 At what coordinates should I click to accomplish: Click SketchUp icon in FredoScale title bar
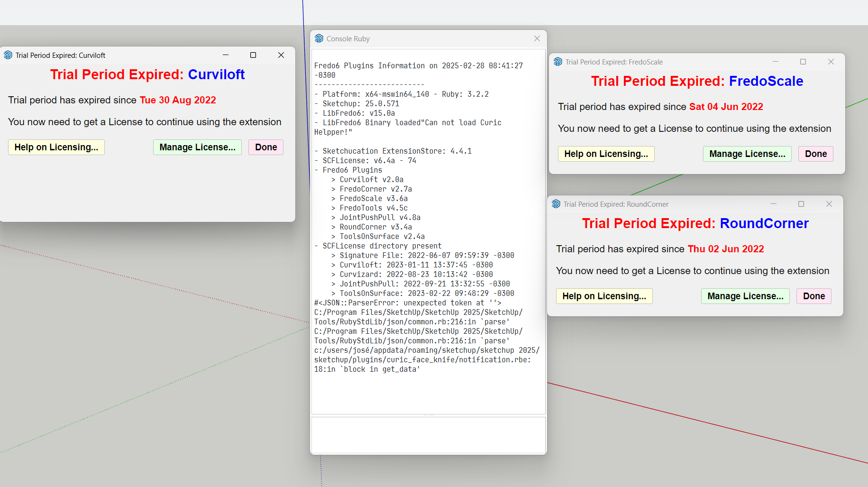tap(558, 62)
